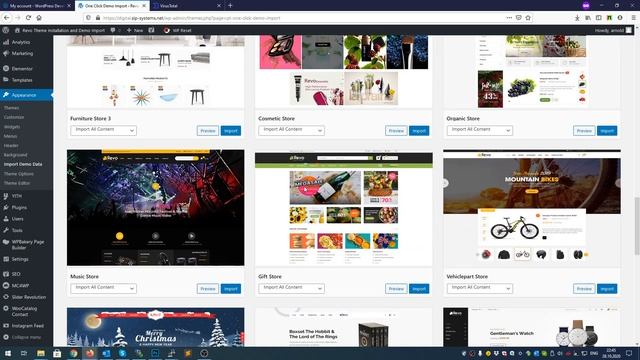Screen dimensions: 640x360
Task: Open the page actions three-dots menu
Action: coord(509,18)
